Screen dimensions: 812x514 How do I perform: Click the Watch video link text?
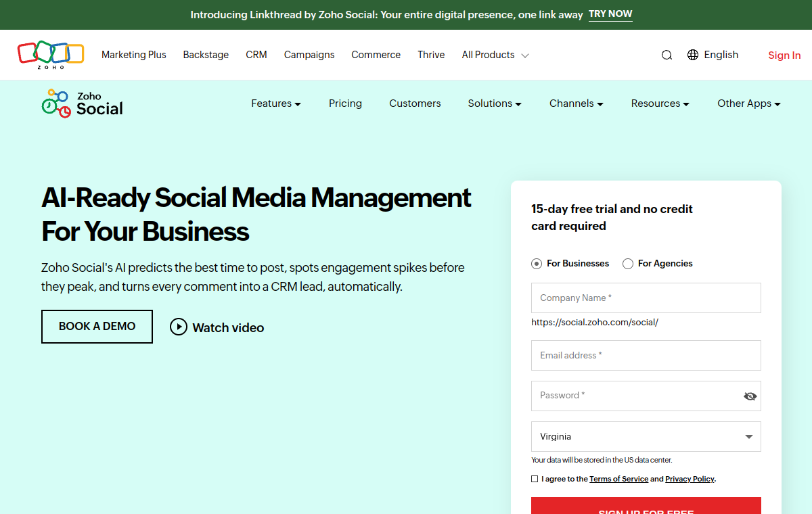tap(228, 328)
